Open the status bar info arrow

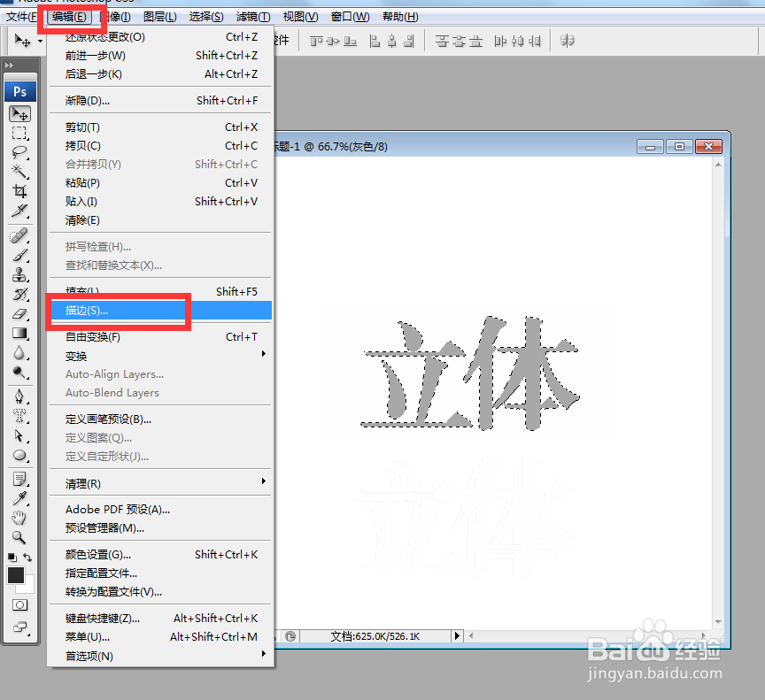pyautogui.click(x=457, y=635)
